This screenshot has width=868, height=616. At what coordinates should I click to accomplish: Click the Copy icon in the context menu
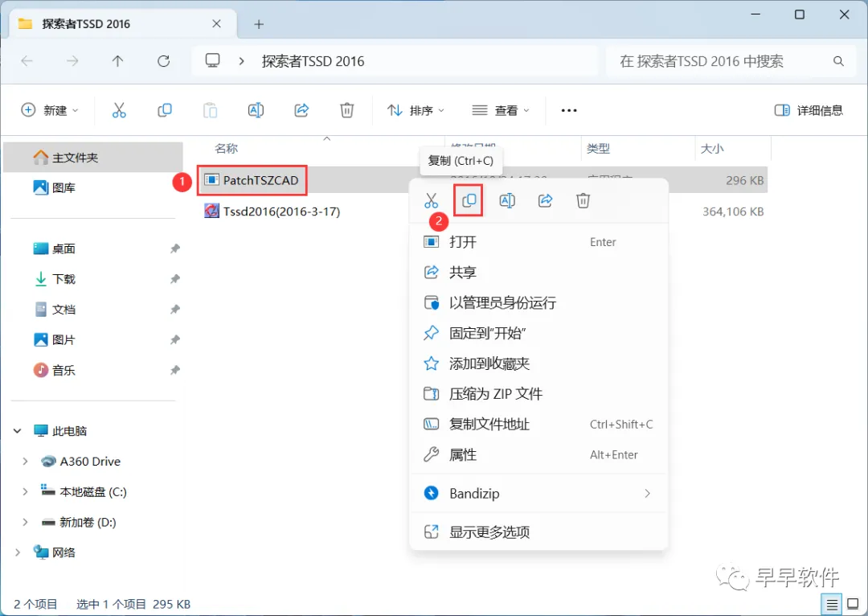pos(469,200)
